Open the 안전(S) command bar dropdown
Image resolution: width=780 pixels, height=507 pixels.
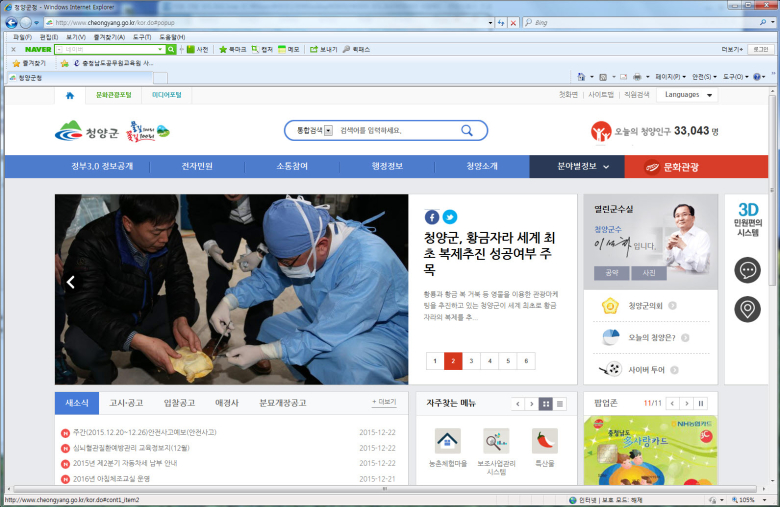[x=704, y=77]
